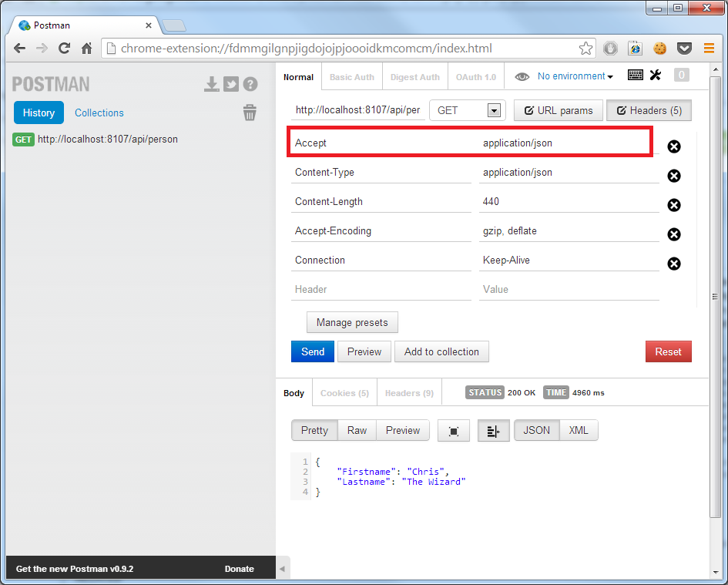
Task: Open a new browser tab
Action: pos(174,25)
